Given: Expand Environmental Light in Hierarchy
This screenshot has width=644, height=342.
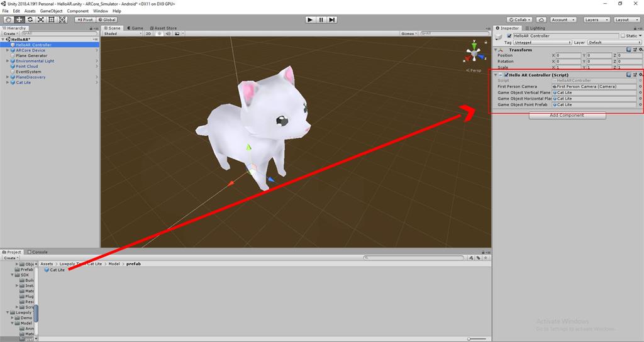Looking at the screenshot, I should pyautogui.click(x=8, y=61).
